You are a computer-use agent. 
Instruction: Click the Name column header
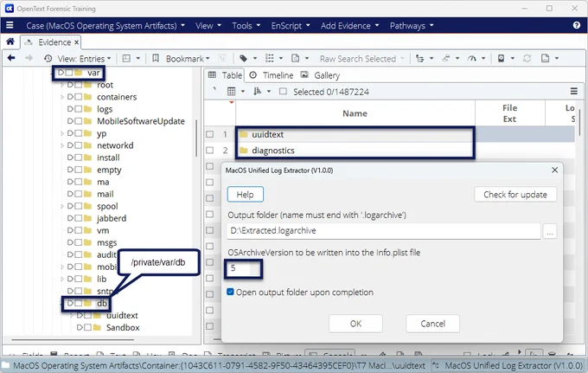(x=355, y=113)
